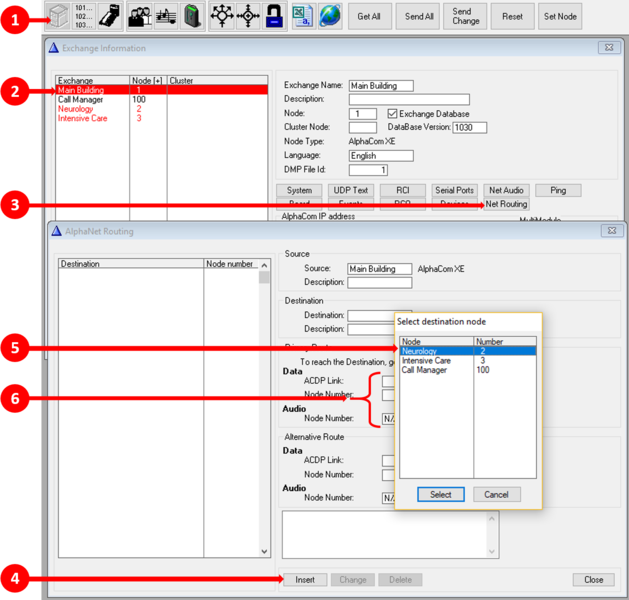Click the blue padlock icon
The height and width of the screenshot is (600, 629).
pos(274,16)
